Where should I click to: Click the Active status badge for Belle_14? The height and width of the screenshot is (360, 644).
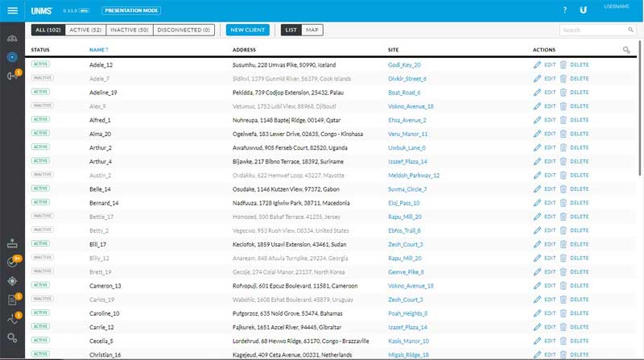[x=40, y=188]
